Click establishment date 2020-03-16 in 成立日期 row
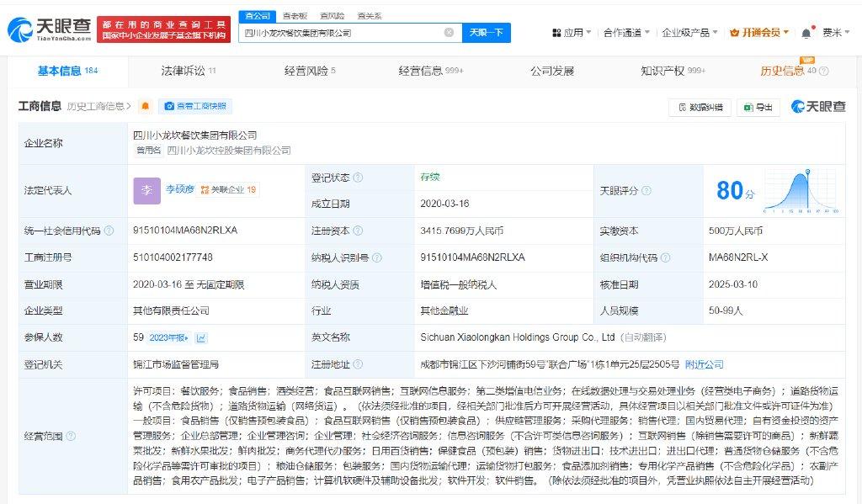862x504 pixels. (x=444, y=204)
